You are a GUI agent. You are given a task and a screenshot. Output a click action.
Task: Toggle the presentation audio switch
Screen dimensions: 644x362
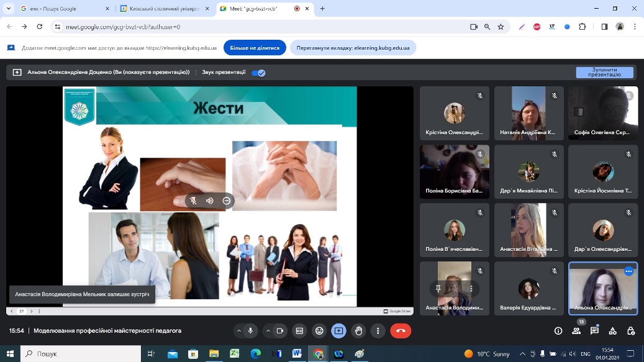coord(258,73)
